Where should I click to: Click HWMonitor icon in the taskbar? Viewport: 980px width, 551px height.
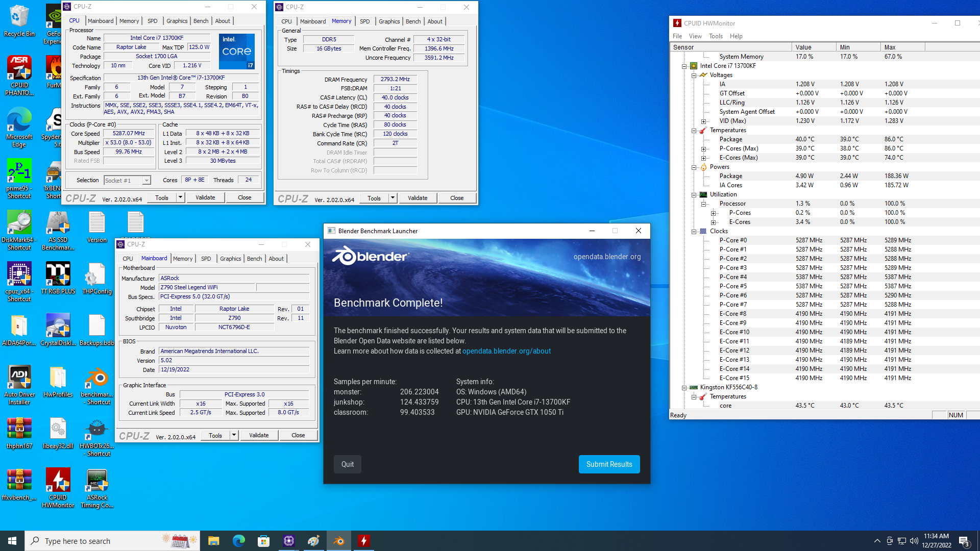tap(364, 541)
